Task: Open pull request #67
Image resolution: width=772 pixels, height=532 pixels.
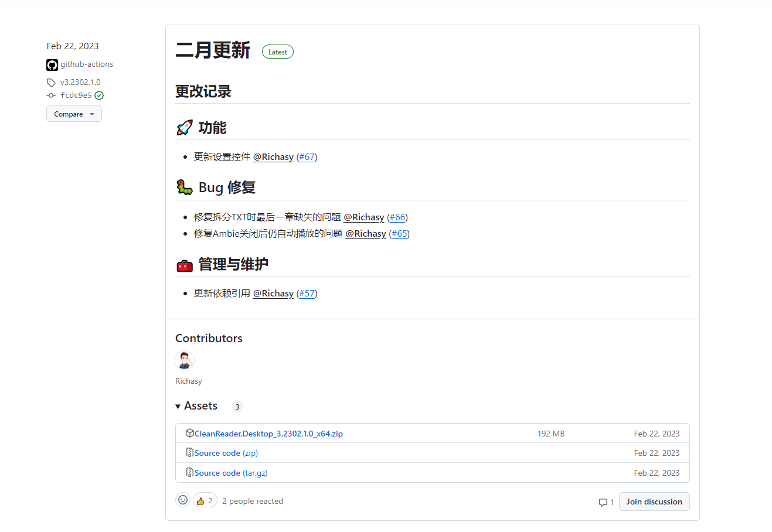Action: (307, 157)
